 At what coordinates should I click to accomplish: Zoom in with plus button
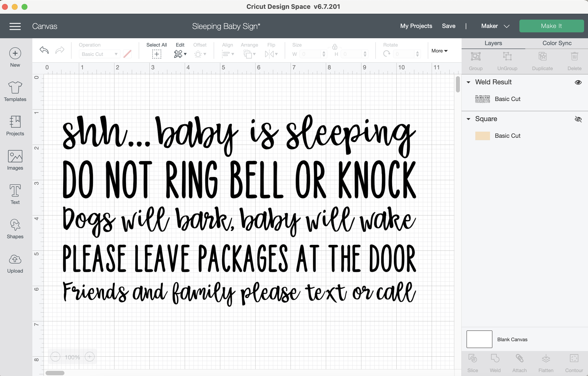[x=90, y=357]
